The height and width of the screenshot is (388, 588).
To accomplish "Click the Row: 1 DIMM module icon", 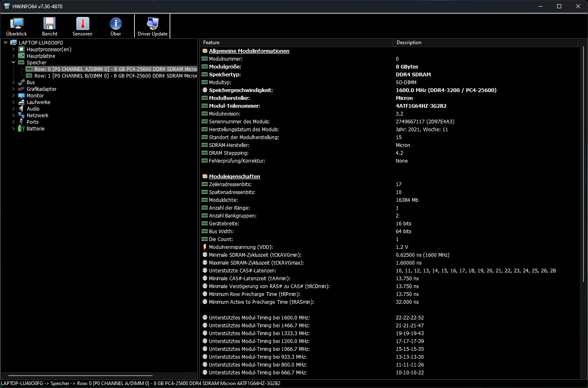I will coord(29,76).
